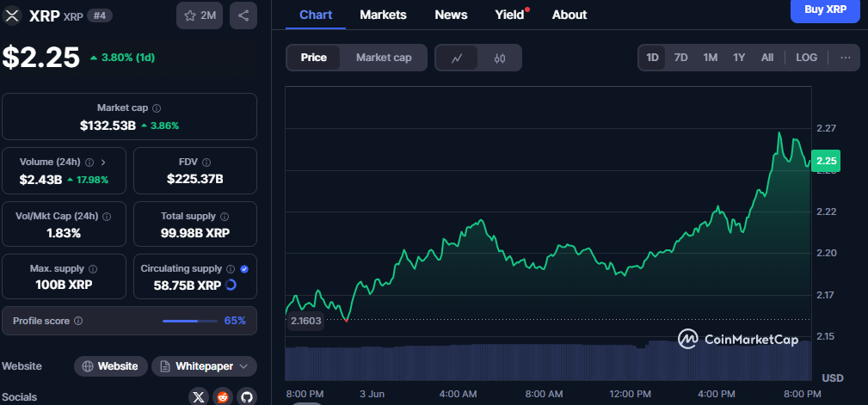
Task: Toggle LOG scale on chart
Action: pos(807,58)
